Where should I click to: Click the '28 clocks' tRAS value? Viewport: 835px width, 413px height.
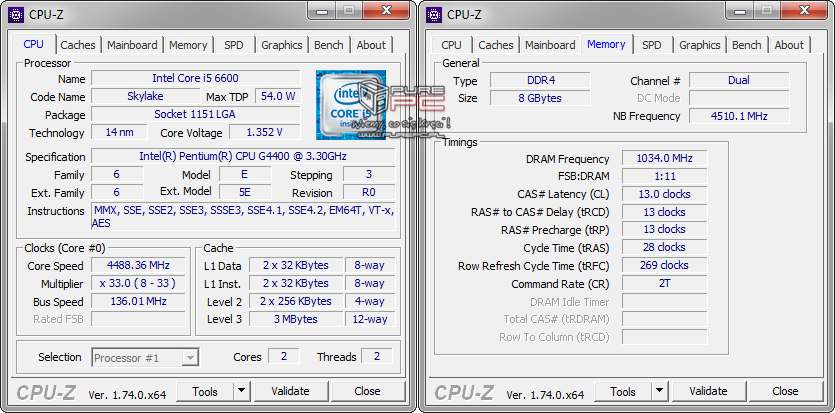[665, 247]
